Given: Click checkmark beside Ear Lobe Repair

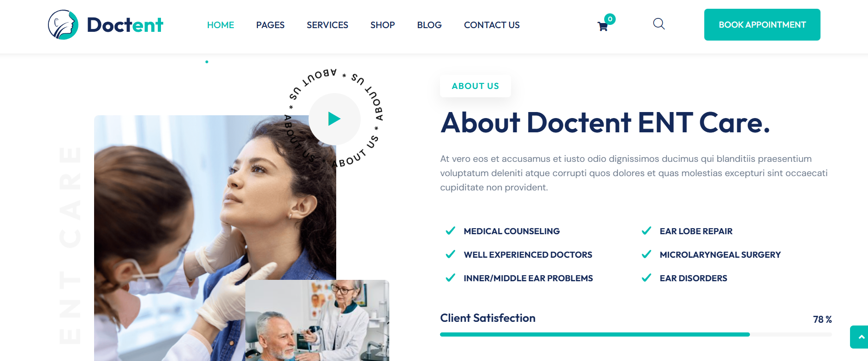Looking at the screenshot, I should click(647, 231).
